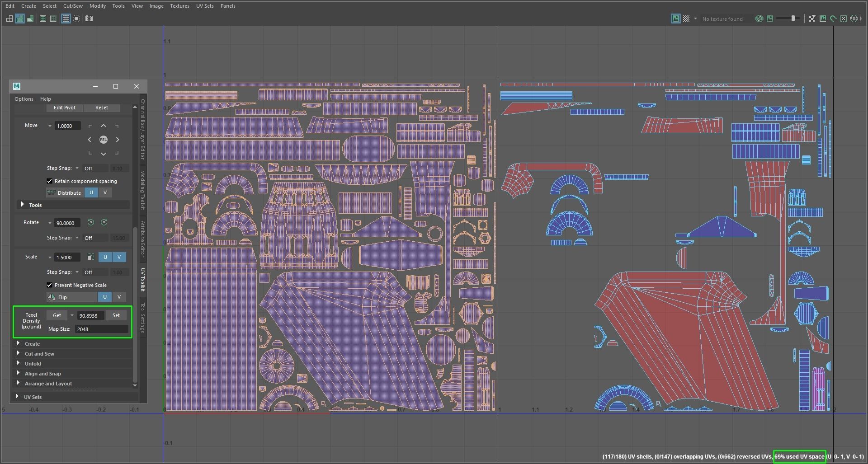
Task: Toggle Scale V axis button
Action: (119, 257)
